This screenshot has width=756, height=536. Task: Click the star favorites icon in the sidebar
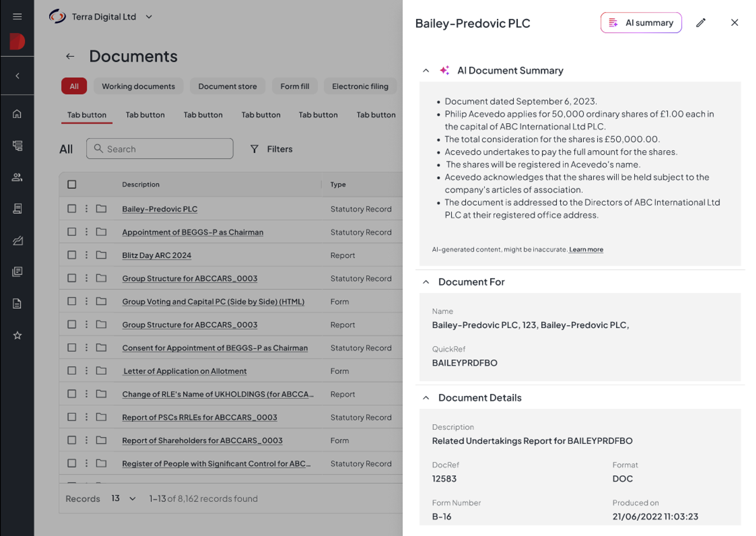[17, 335]
